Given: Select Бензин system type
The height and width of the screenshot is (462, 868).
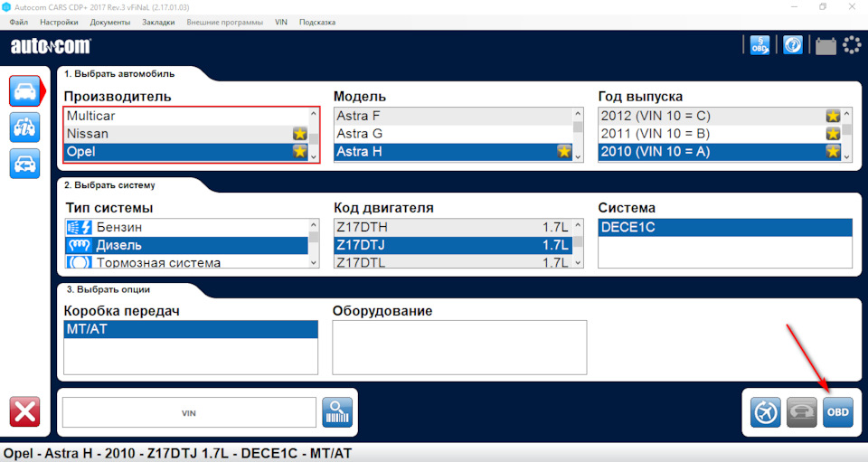Looking at the screenshot, I should tap(186, 228).
